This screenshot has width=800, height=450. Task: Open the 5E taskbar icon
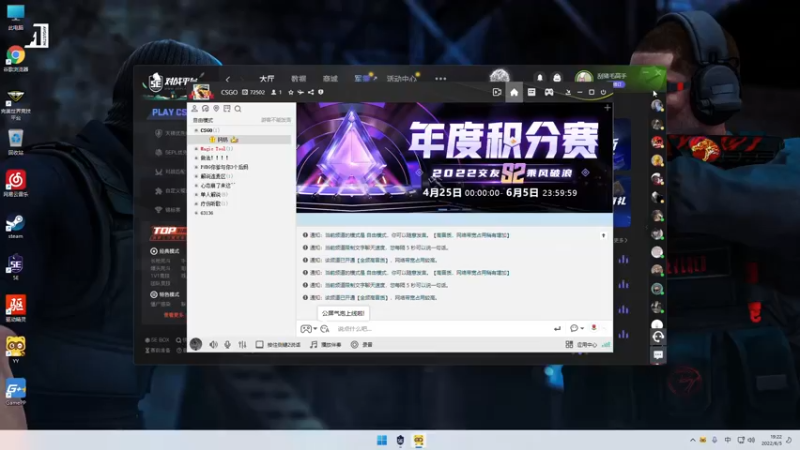click(401, 440)
